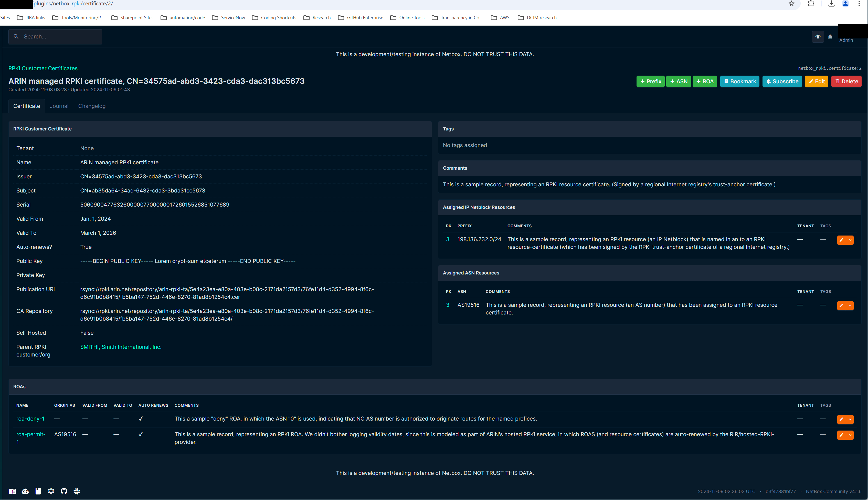Open automation/code bookmark folder
868x500 pixels.
(183, 17)
